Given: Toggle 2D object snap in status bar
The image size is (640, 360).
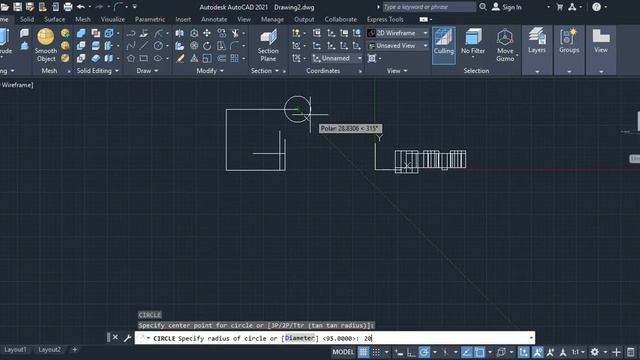Looking at the screenshot, I should (x=480, y=352).
